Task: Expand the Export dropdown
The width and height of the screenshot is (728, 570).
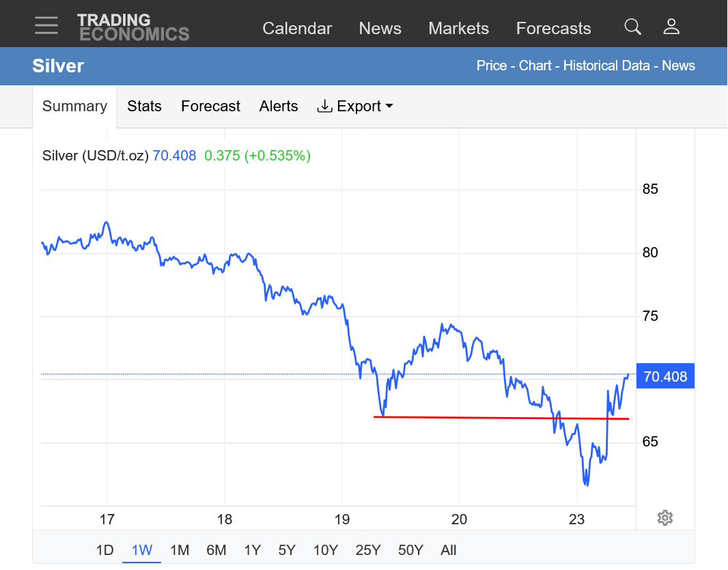Action: (355, 106)
